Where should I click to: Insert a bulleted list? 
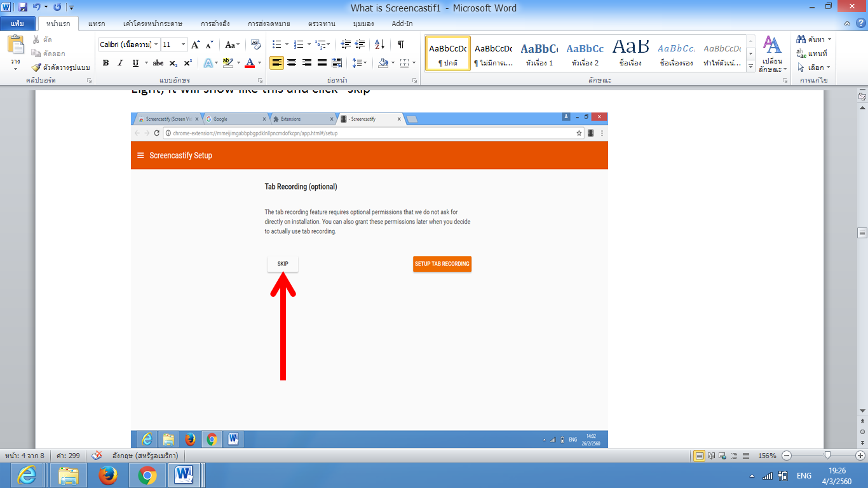pyautogui.click(x=276, y=44)
